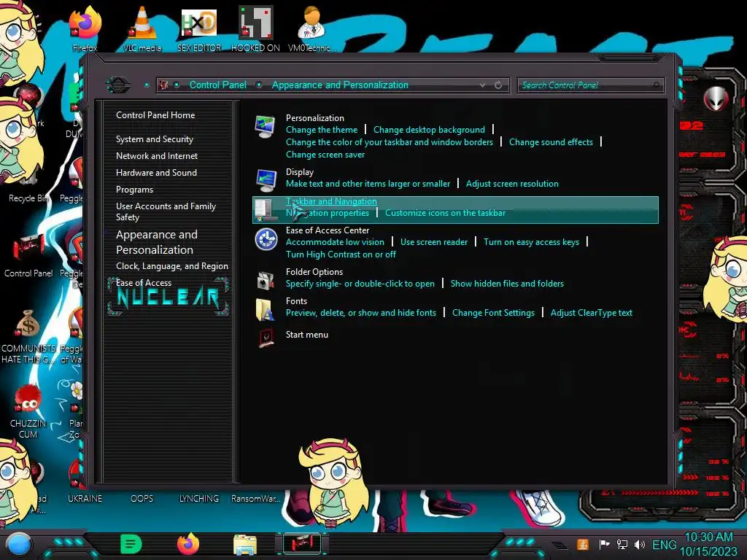Select the HOOKED ON desktop shortcut
The image size is (747, 560).
pyautogui.click(x=255, y=28)
